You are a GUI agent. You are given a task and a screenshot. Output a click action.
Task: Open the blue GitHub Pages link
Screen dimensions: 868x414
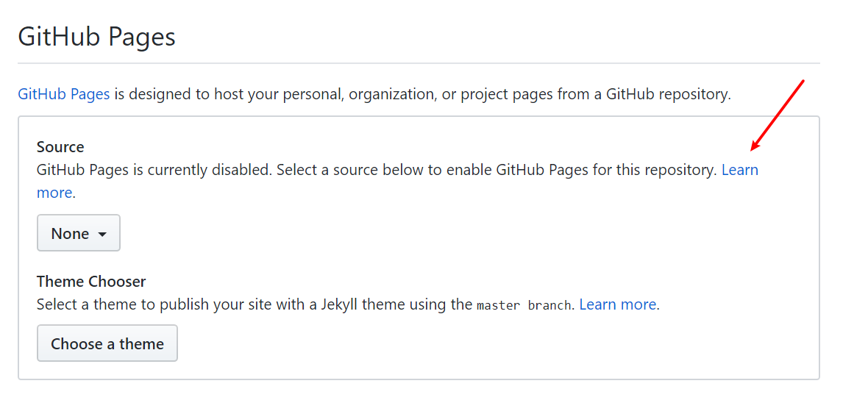pos(64,94)
